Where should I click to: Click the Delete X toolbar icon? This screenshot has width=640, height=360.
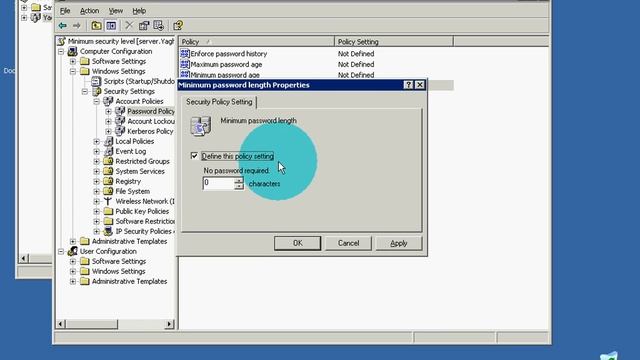tap(129, 26)
